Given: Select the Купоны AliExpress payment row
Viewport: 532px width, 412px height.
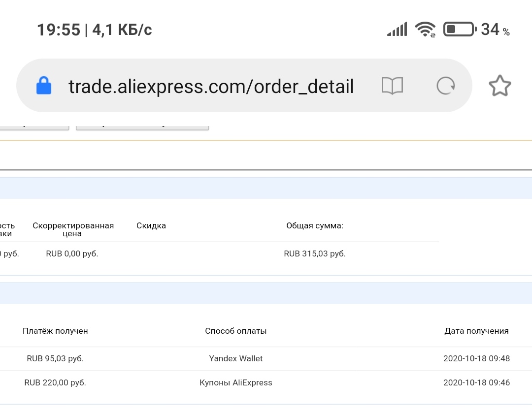Looking at the screenshot, I should click(266, 383).
